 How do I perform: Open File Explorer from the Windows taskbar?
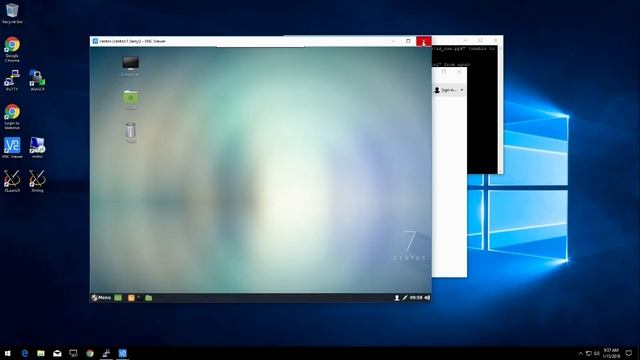(41, 353)
